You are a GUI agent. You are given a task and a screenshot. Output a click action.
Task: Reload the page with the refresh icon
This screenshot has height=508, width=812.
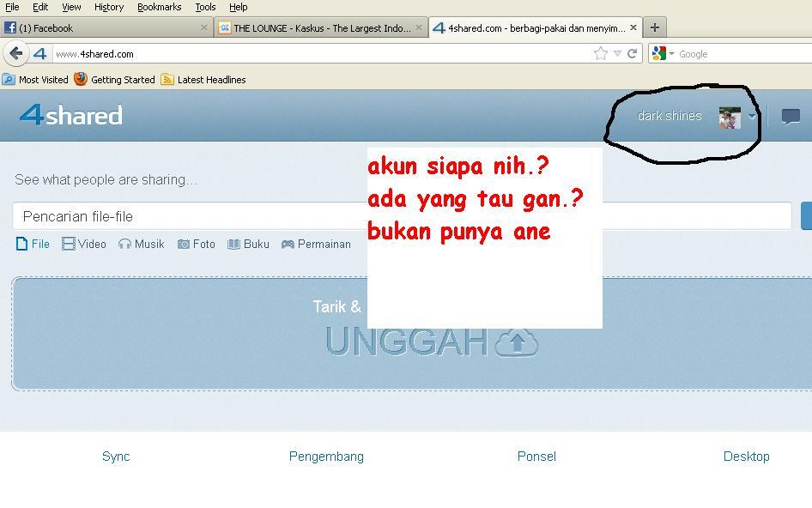click(x=632, y=53)
